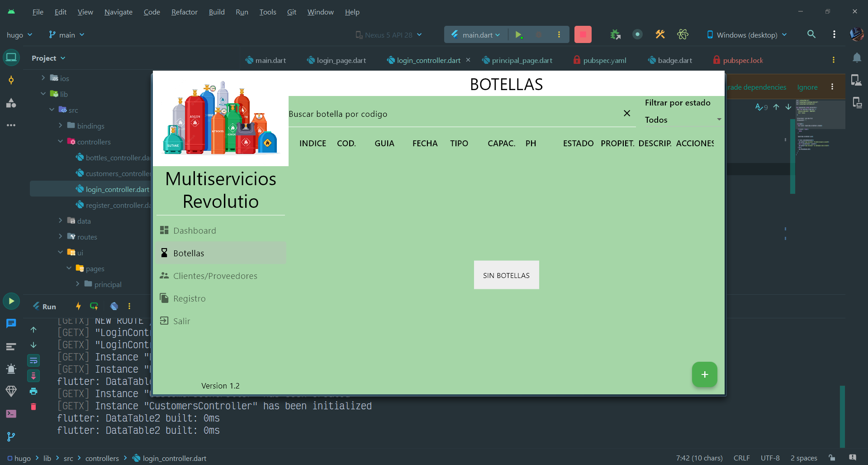Open the Commit tool window icon
Screen dimensions: 868x465
(11, 80)
